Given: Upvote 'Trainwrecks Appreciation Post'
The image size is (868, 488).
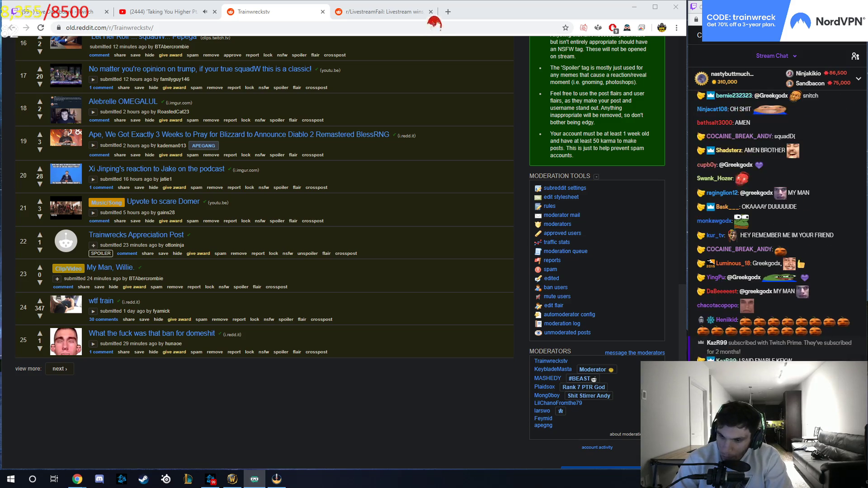Looking at the screenshot, I should point(40,235).
